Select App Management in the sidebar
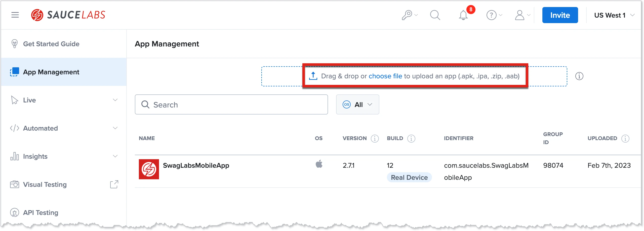 51,72
